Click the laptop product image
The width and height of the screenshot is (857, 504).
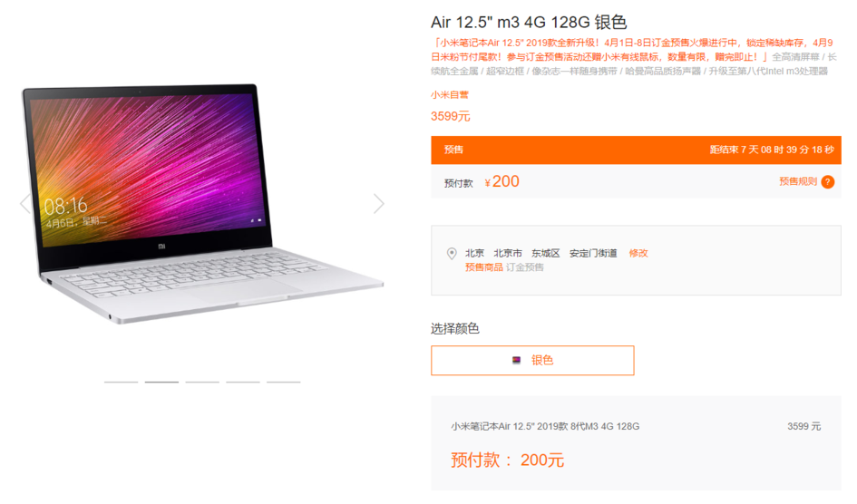coord(202,203)
